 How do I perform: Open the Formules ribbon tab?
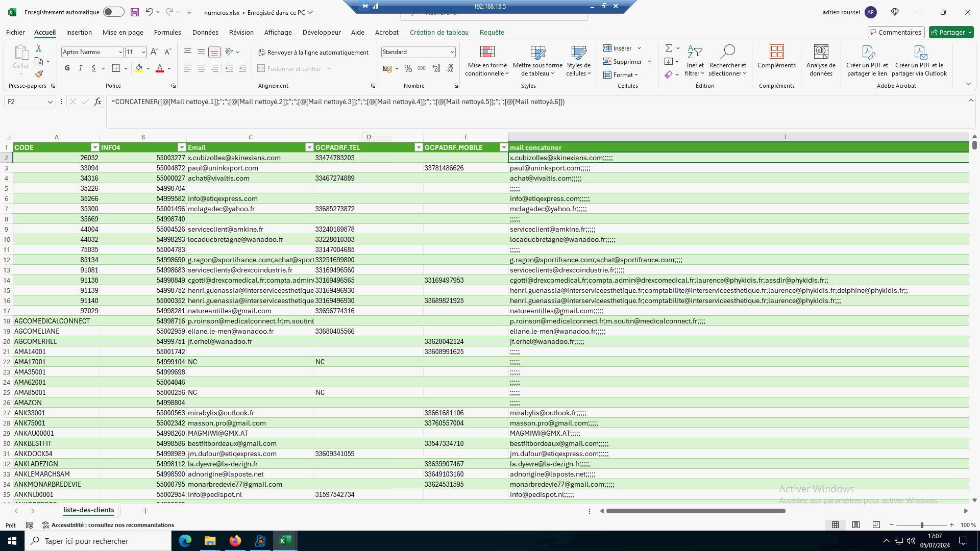(167, 32)
